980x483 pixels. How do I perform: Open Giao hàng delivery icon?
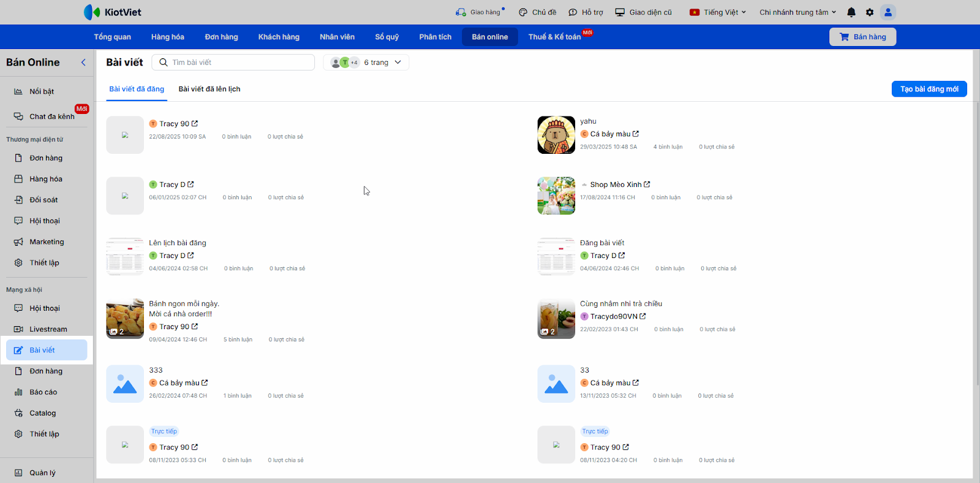[480, 12]
